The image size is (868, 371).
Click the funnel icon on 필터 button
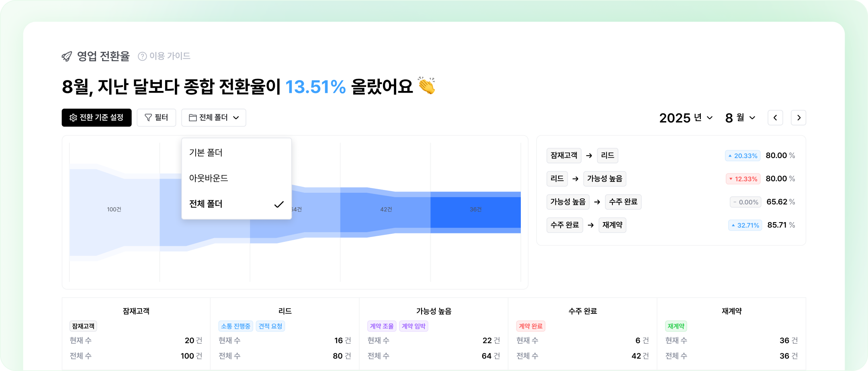[x=148, y=117]
